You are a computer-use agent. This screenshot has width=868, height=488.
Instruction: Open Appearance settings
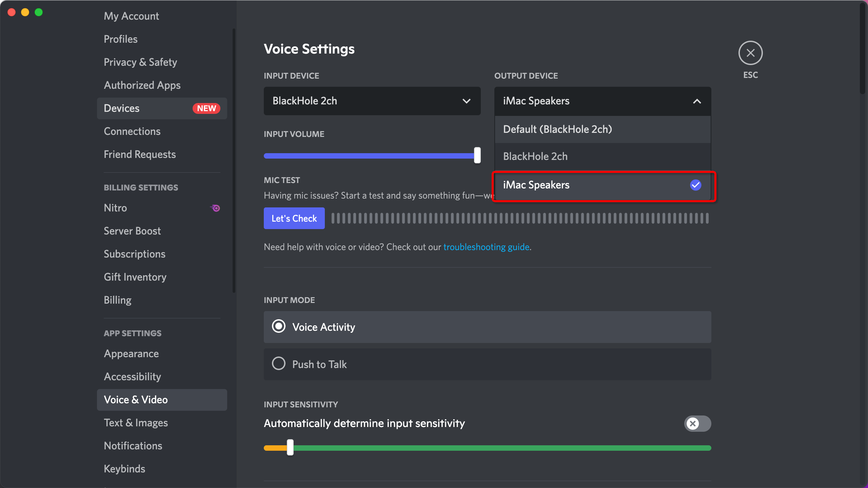click(131, 353)
